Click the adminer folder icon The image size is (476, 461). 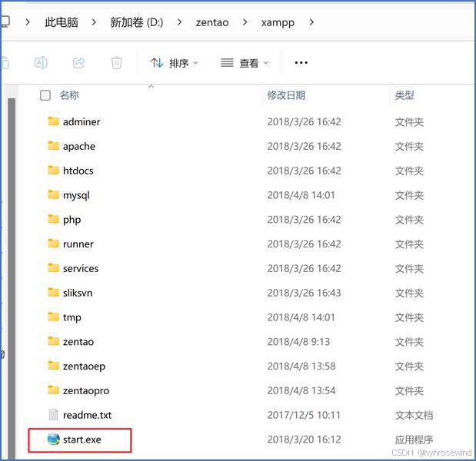[53, 121]
